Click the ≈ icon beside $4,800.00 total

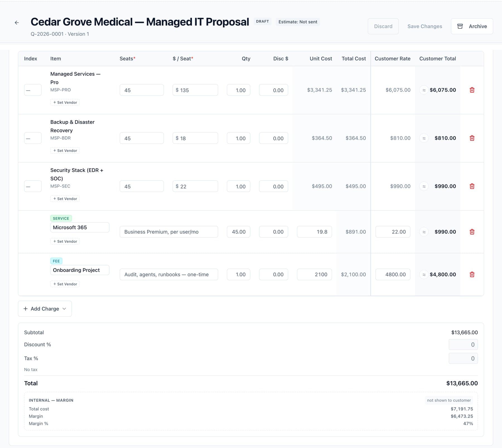coord(424,275)
